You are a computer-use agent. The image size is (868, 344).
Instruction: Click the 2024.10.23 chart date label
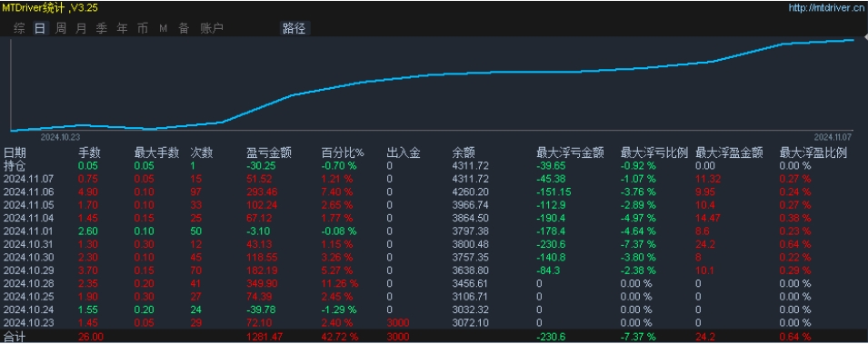60,137
